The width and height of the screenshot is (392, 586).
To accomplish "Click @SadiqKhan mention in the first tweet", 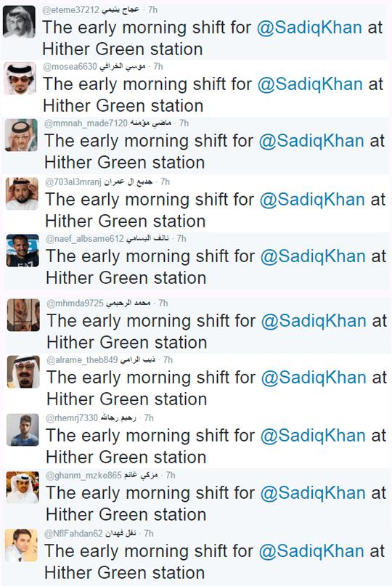I will point(309,28).
